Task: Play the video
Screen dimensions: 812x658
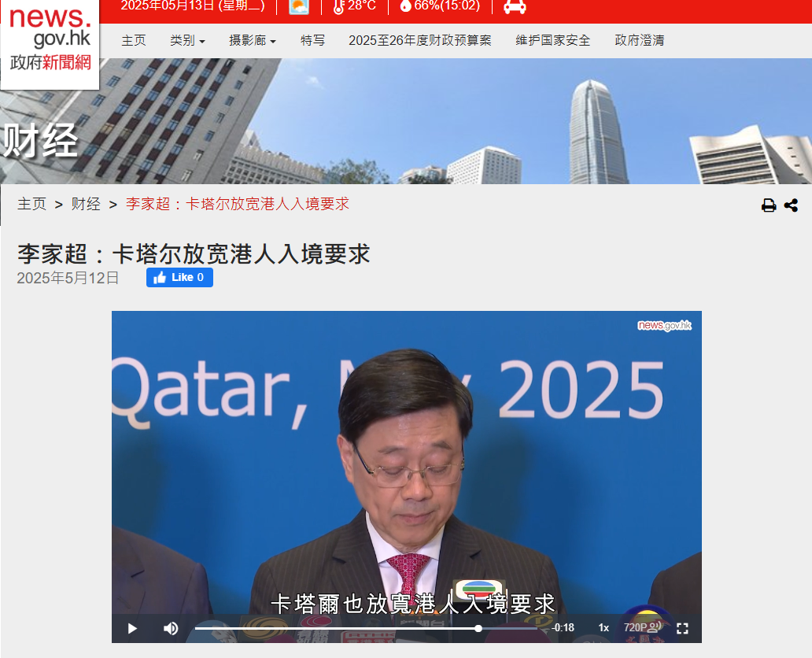Action: coord(132,628)
